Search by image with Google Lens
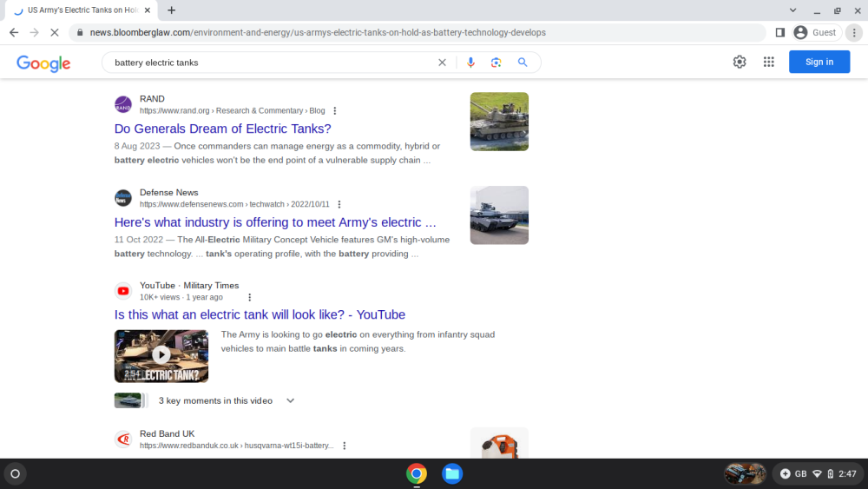Screen dimensions: 868x489 coord(496,63)
